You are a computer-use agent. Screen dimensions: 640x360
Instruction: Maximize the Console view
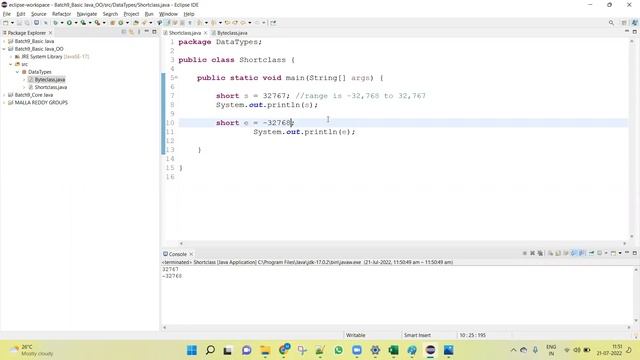(x=635, y=253)
